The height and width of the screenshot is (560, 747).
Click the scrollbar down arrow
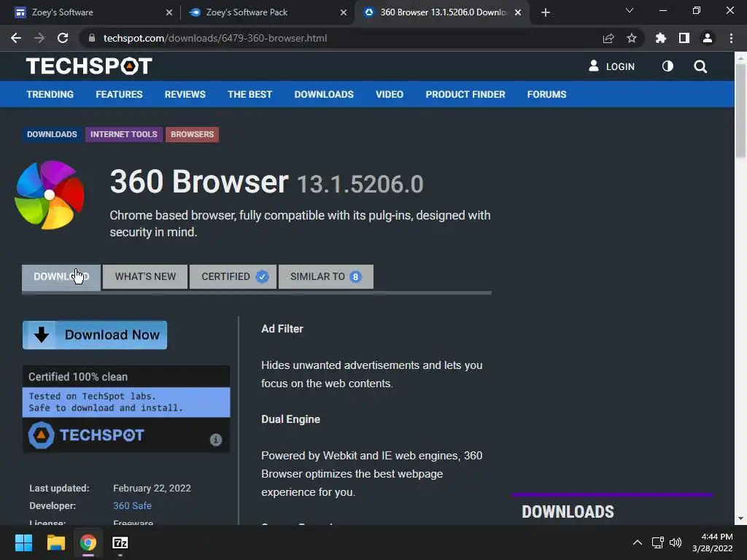tap(740, 518)
